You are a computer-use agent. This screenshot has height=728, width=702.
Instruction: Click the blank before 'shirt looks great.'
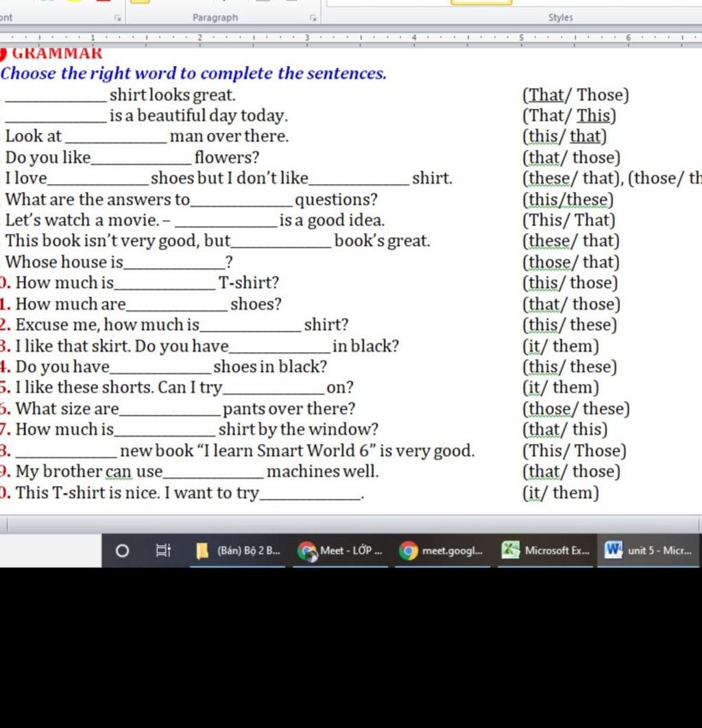pyautogui.click(x=56, y=96)
